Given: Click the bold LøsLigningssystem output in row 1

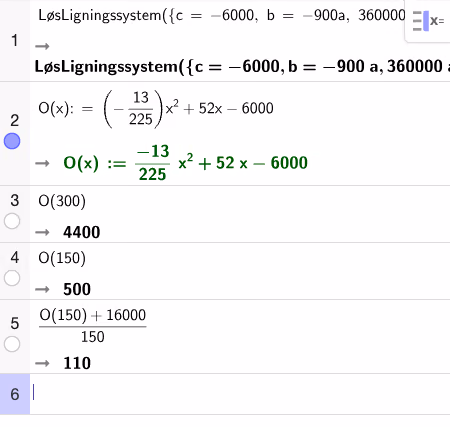Looking at the screenshot, I should pyautogui.click(x=242, y=66).
